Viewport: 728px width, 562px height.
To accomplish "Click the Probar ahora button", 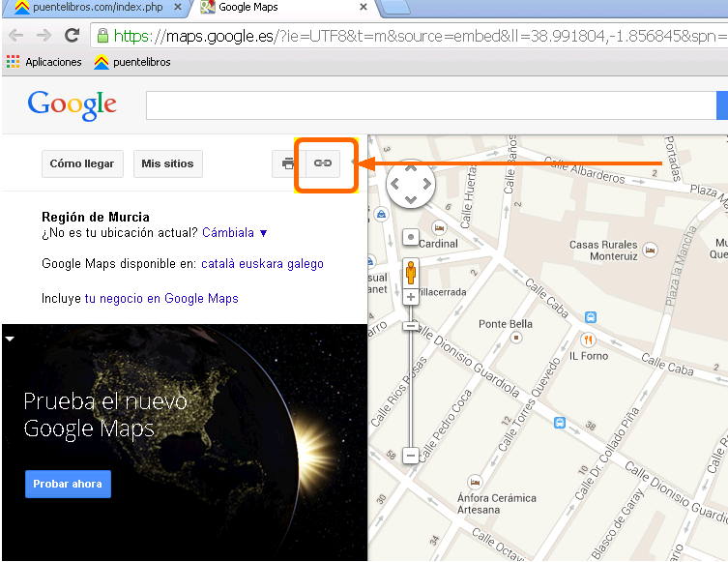I will (68, 484).
